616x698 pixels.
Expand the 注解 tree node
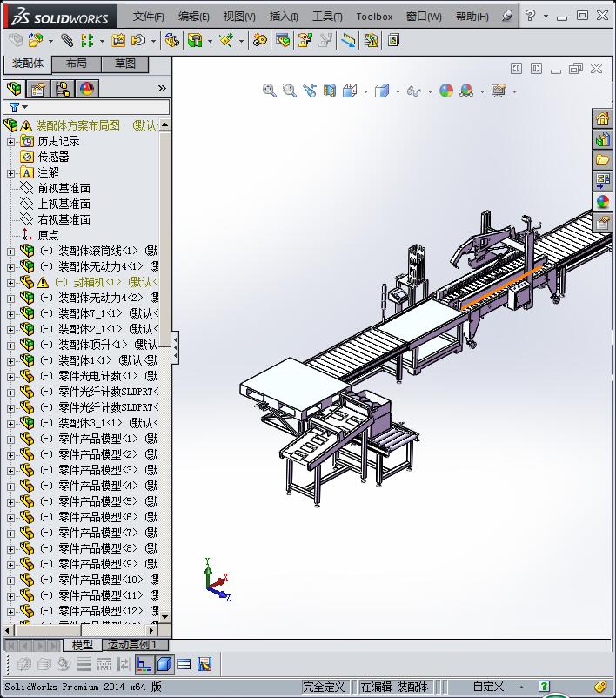pyautogui.click(x=10, y=173)
